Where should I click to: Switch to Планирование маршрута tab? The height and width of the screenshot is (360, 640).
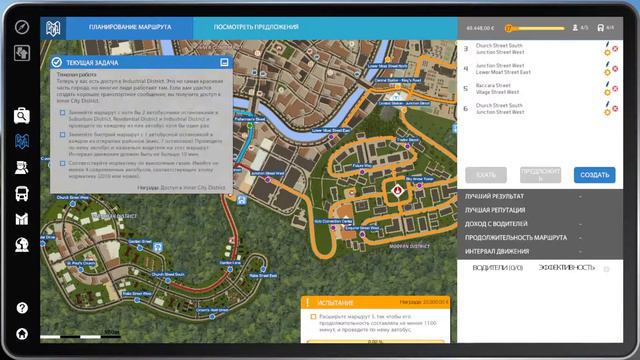point(130,28)
